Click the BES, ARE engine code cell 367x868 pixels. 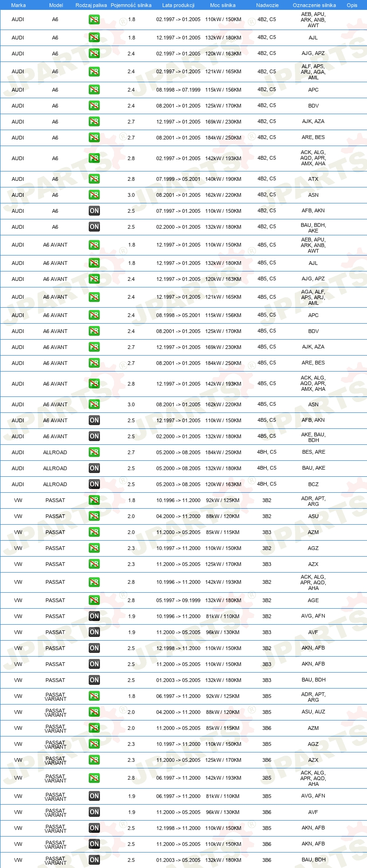point(313,452)
